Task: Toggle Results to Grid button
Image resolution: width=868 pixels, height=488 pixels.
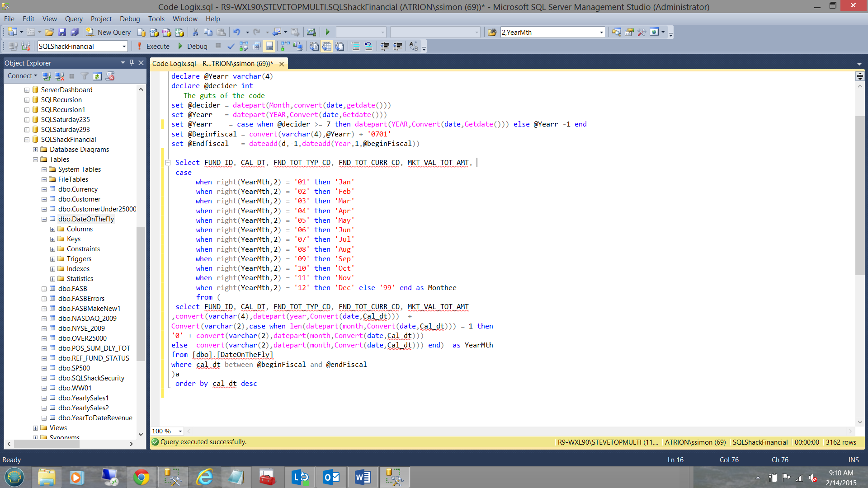Action: pos(327,46)
